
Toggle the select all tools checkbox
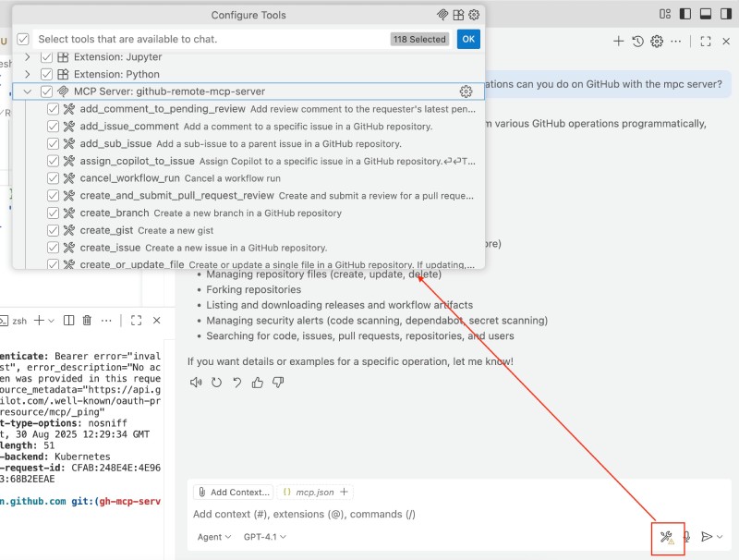[x=23, y=40]
